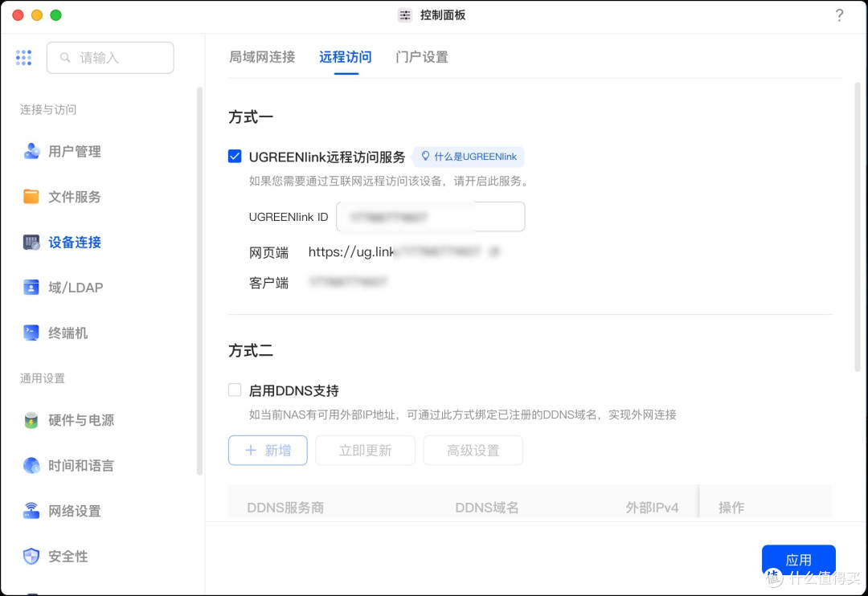Click the 方式二 section heading
Screen dimensions: 868x596
click(251, 350)
